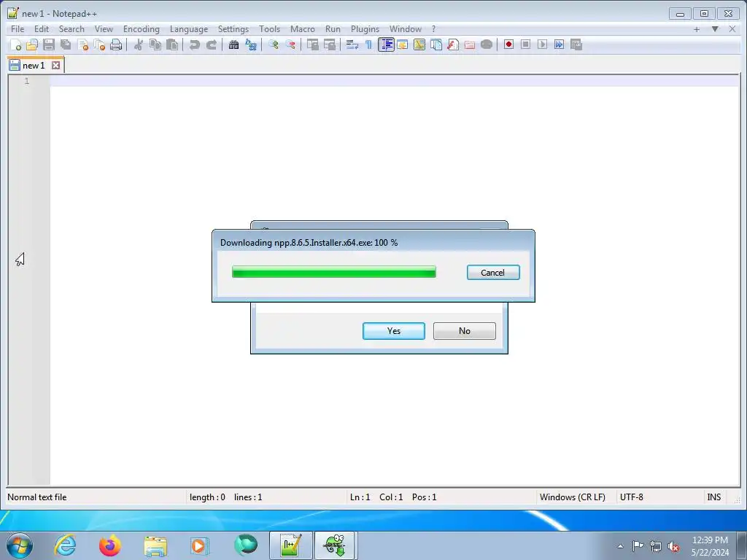Viewport: 747px width, 560px height.
Task: Click the Open file toolbar icon
Action: pyautogui.click(x=32, y=44)
